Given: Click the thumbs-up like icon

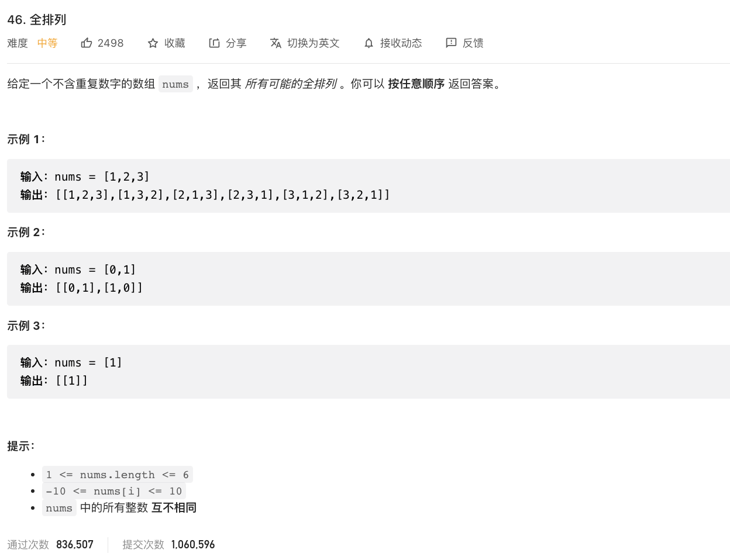Looking at the screenshot, I should point(87,43).
